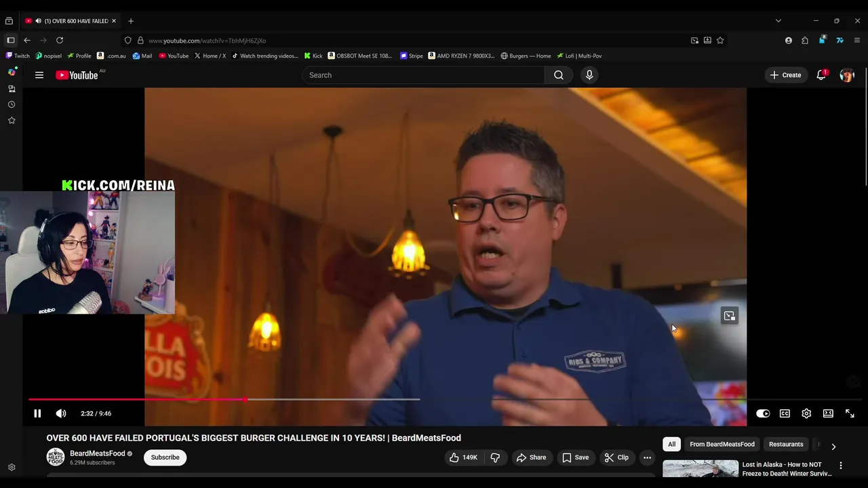The image size is (868, 488).
Task: Close the OVER 600 HAVE FAILED tab
Action: pyautogui.click(x=114, y=21)
